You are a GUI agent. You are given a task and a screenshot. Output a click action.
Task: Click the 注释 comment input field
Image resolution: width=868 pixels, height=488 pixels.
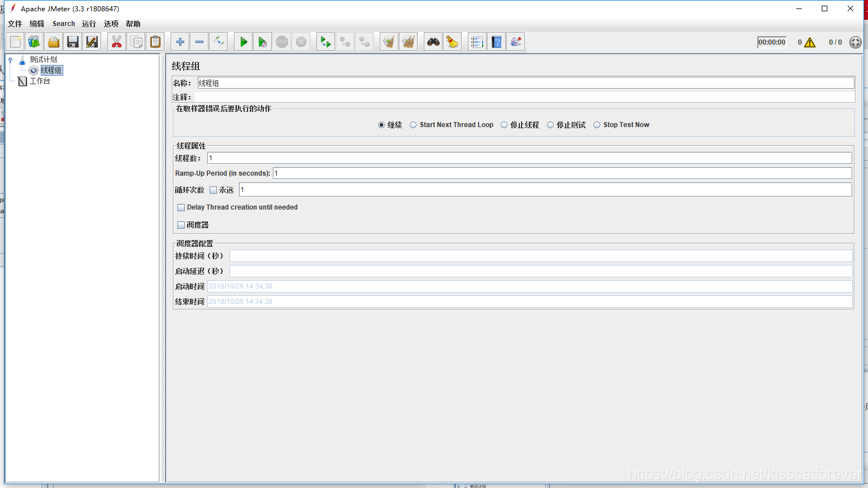click(x=524, y=97)
